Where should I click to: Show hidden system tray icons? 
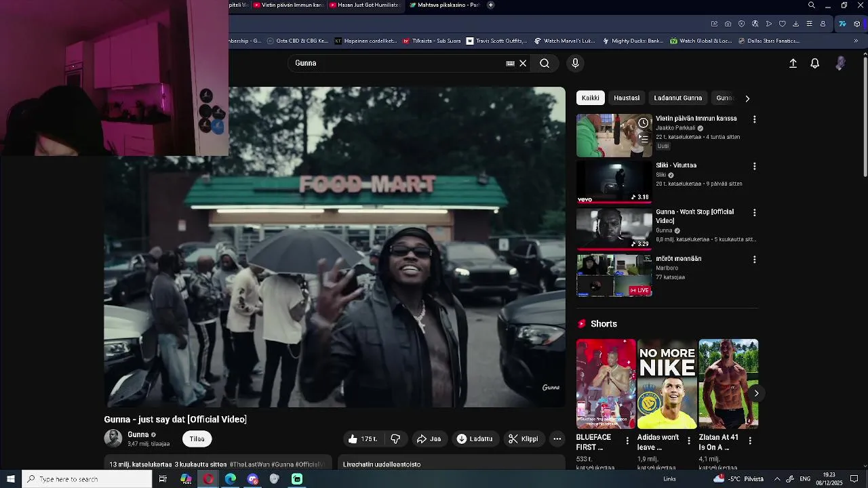(777, 479)
